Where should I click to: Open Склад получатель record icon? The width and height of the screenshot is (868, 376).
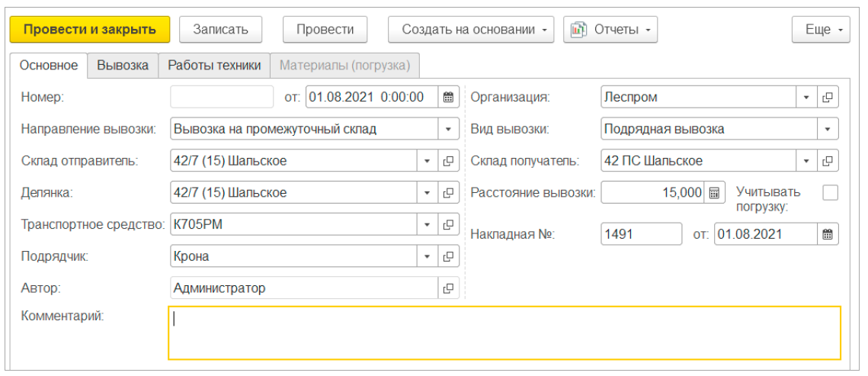pos(828,161)
